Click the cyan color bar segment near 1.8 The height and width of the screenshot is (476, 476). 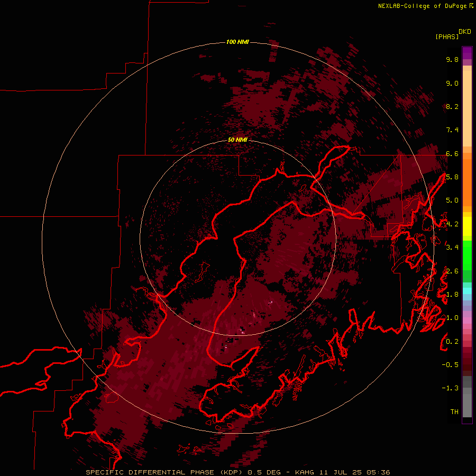point(467,291)
